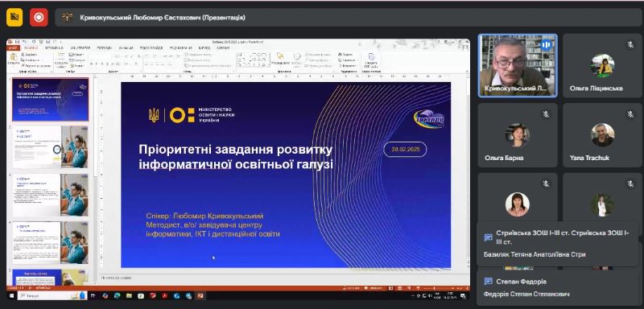The image size is (644, 309).
Task: Toggle the Notes button in status bar
Action: coord(350,289)
